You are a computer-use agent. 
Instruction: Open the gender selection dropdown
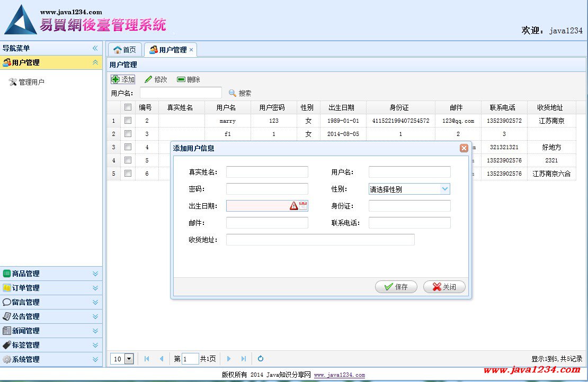[x=444, y=189]
